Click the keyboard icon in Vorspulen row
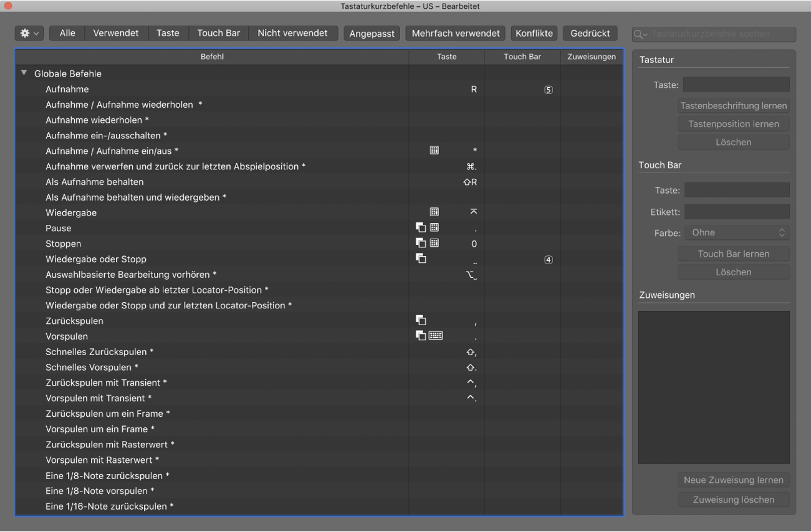811x532 pixels. [436, 336]
